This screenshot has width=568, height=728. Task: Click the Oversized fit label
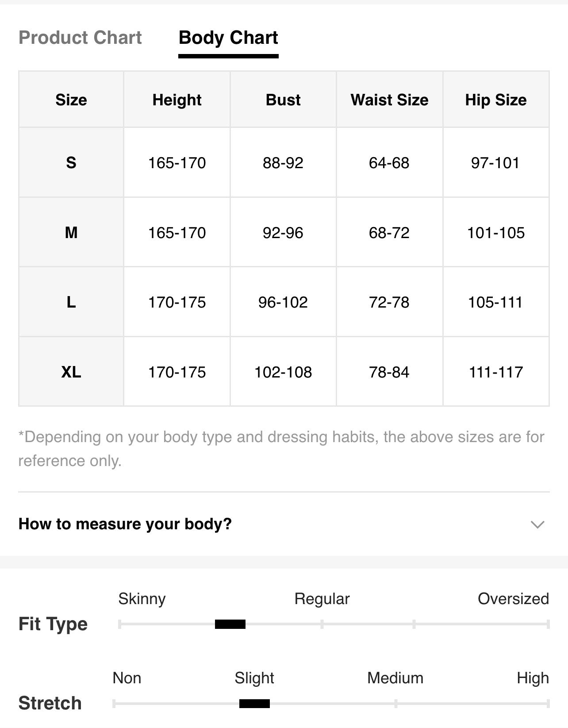point(513,598)
